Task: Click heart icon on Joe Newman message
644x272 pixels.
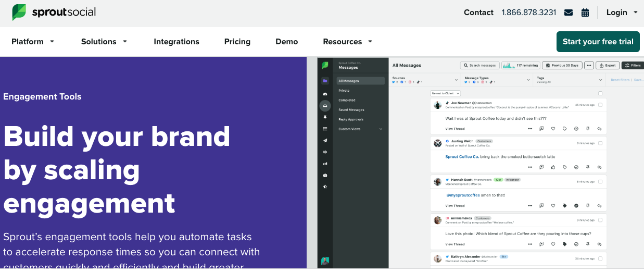Action: click(553, 129)
